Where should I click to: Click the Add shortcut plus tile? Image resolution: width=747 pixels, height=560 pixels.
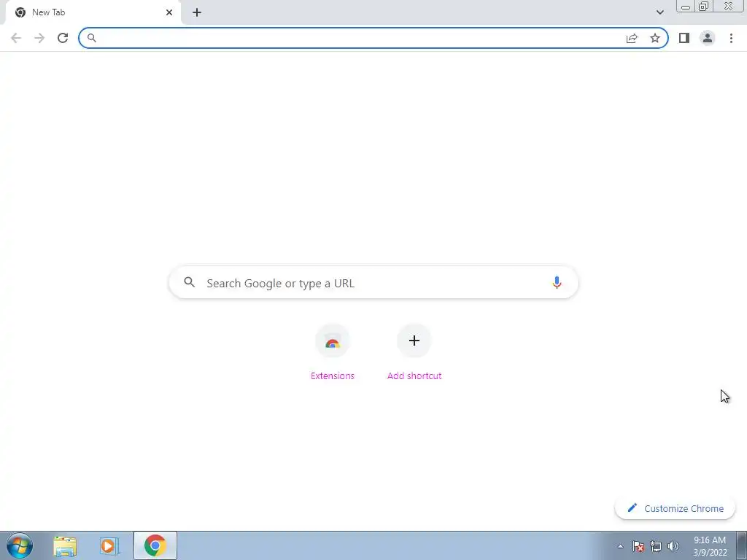(x=414, y=341)
